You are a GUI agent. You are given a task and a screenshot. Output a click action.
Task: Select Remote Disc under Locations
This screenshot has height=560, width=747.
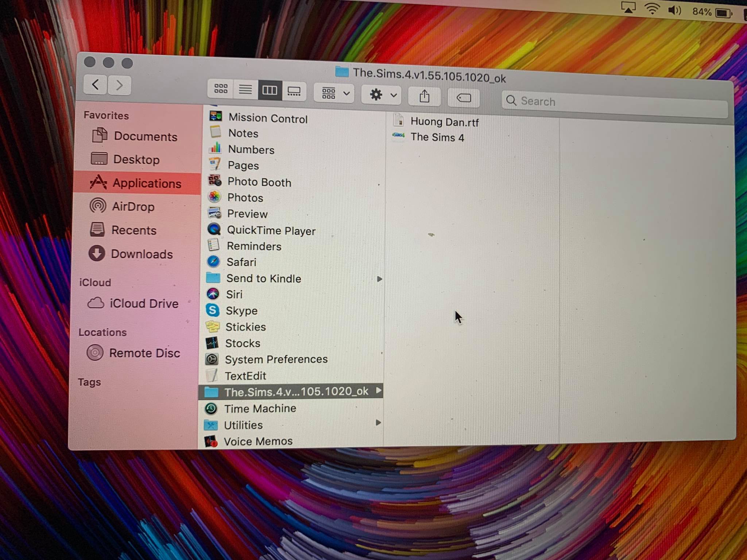tap(133, 353)
